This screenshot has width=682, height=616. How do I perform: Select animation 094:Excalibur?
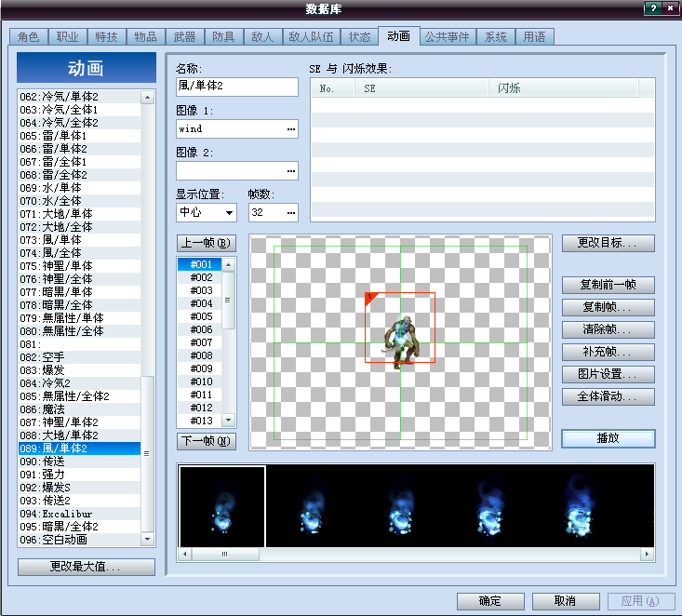click(80, 514)
